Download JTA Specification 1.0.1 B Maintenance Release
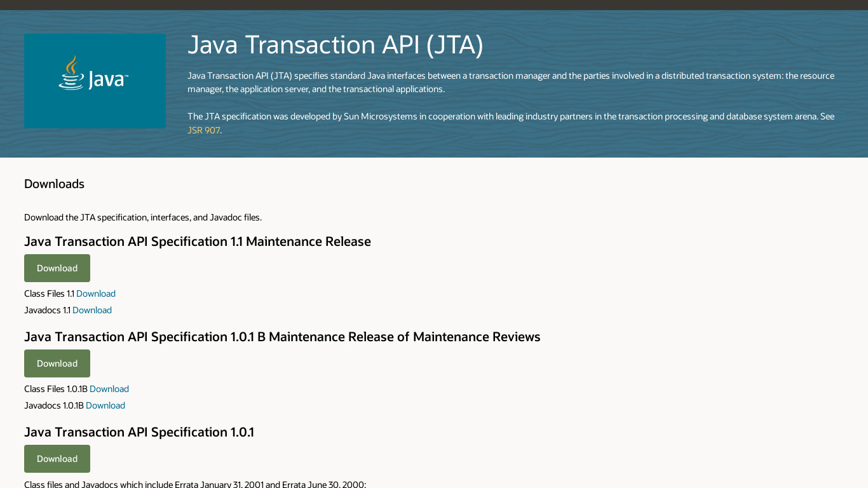This screenshot has height=488, width=868. (57, 363)
